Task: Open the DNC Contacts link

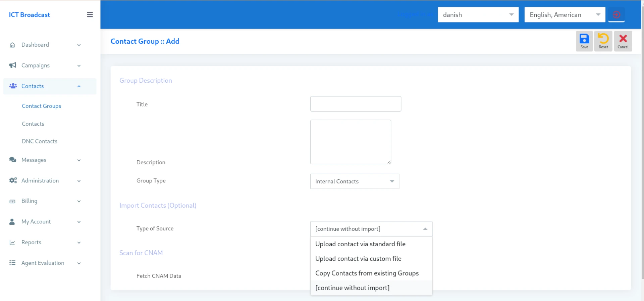Action: click(40, 141)
